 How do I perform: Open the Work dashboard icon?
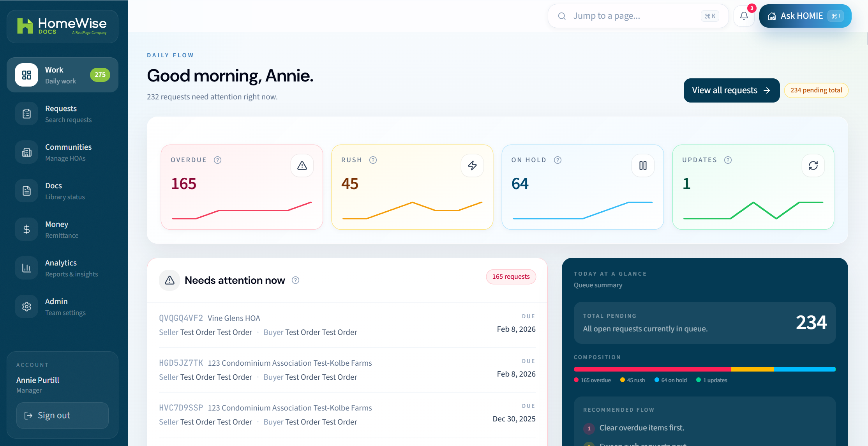(26, 75)
